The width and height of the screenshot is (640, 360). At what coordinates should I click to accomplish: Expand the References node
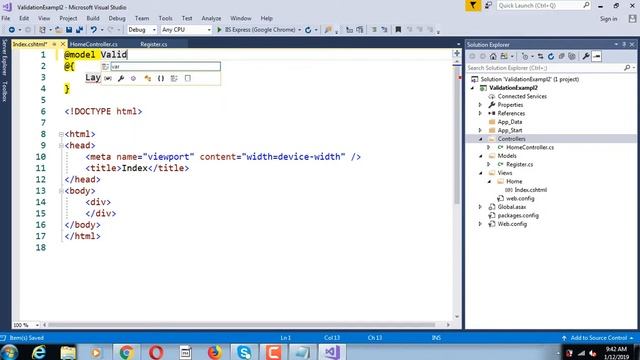pyautogui.click(x=480, y=113)
